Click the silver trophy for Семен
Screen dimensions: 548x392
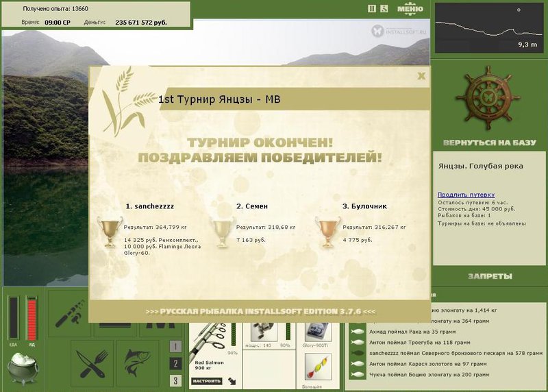point(222,232)
